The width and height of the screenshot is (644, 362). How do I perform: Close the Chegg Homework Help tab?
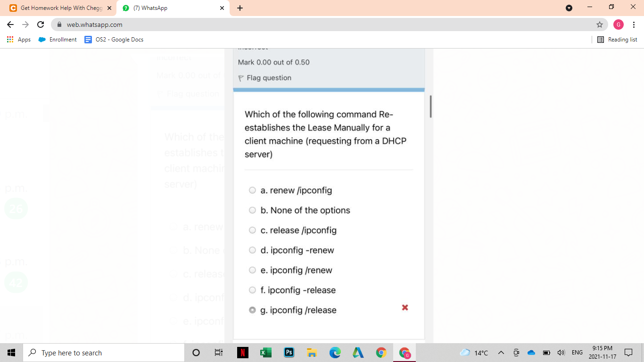(109, 8)
